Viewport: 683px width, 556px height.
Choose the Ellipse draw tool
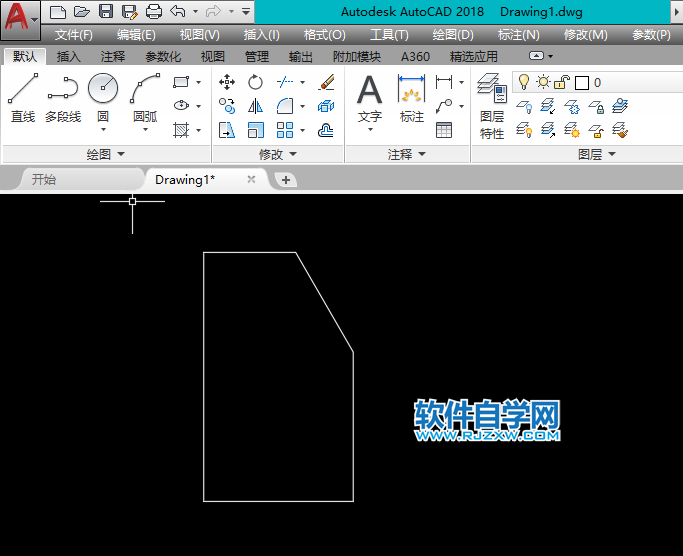(181, 106)
